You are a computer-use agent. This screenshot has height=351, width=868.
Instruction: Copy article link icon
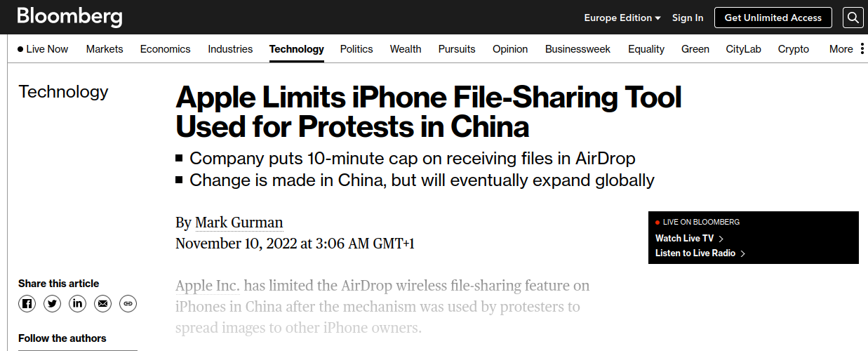(128, 304)
